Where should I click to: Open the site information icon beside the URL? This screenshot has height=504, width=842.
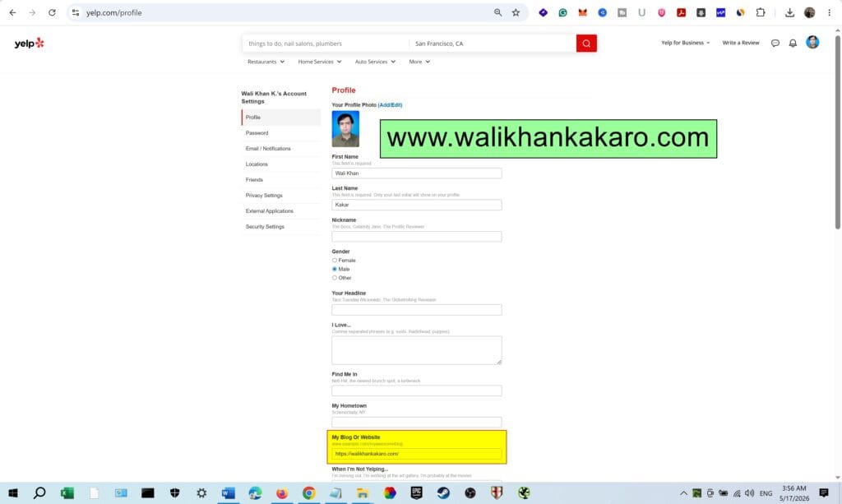[76, 12]
